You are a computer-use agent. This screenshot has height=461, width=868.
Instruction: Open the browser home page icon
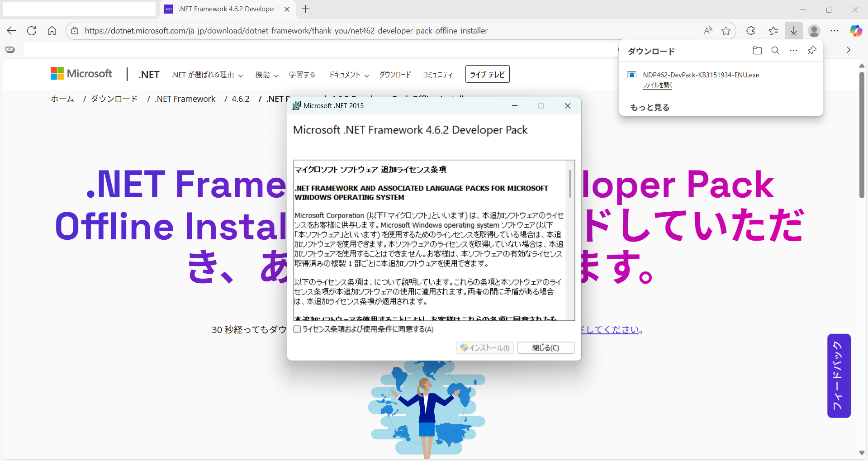(52, 31)
